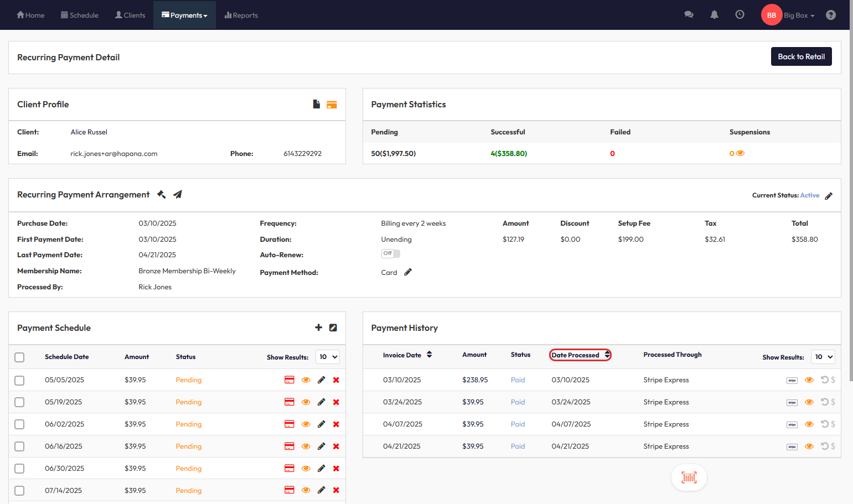The width and height of the screenshot is (853, 504).
Task: Edit the Card payment method pencil
Action: [x=408, y=272]
